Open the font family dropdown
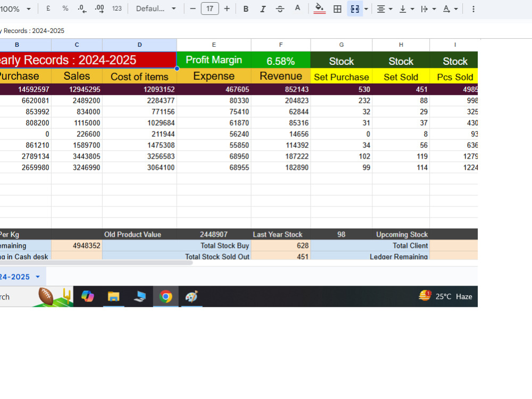The height and width of the screenshot is (399, 532). (x=156, y=9)
